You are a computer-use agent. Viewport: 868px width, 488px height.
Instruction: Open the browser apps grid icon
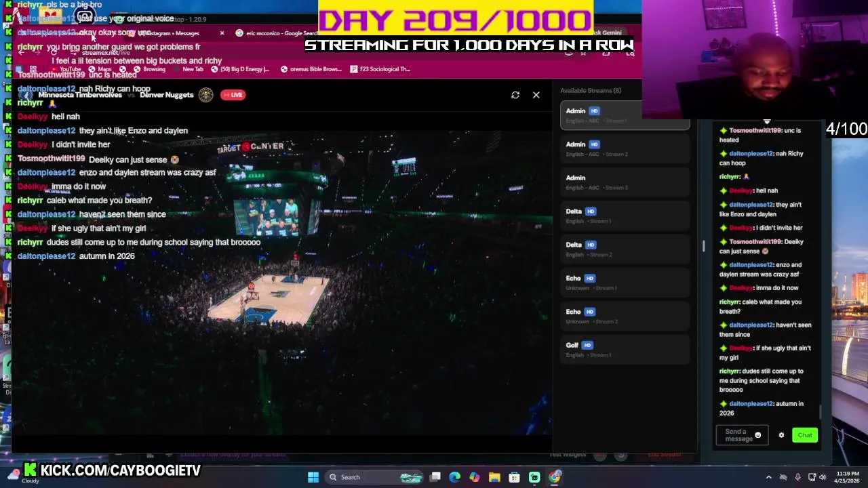(33, 69)
